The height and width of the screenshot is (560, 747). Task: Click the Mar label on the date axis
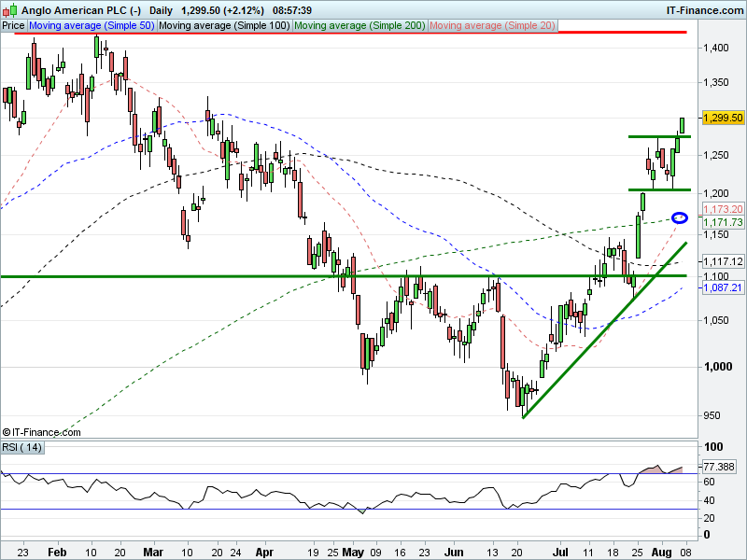pos(153,553)
